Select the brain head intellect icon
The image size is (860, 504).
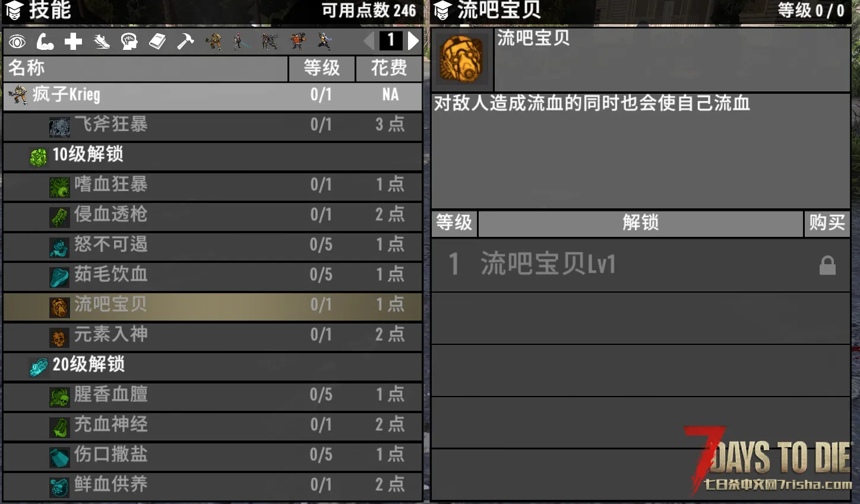(x=129, y=42)
